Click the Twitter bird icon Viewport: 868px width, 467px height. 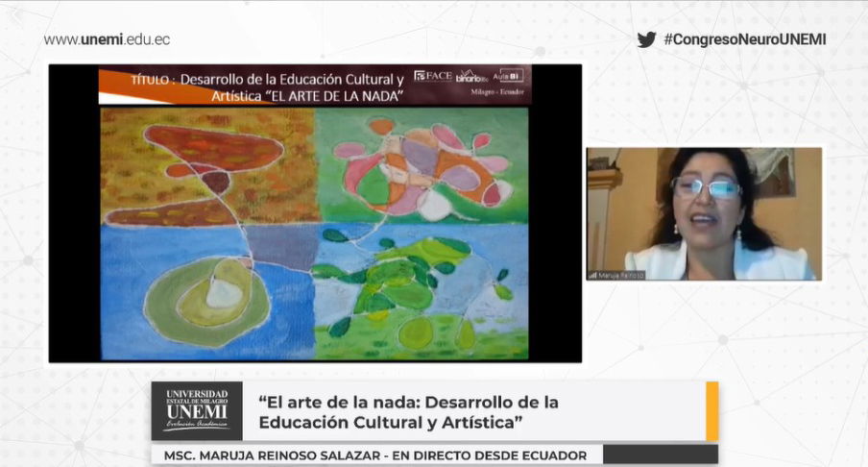646,39
